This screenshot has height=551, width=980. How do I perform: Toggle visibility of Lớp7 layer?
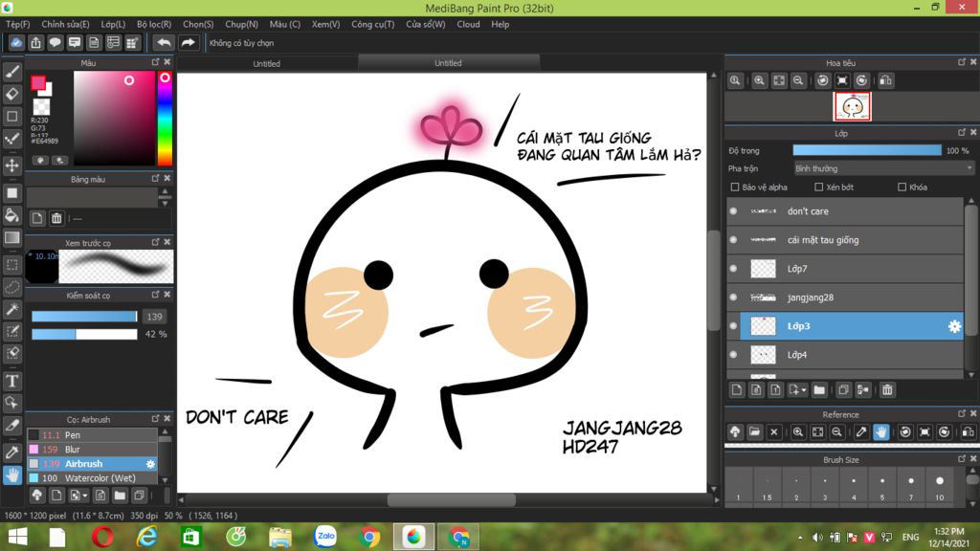(733, 269)
